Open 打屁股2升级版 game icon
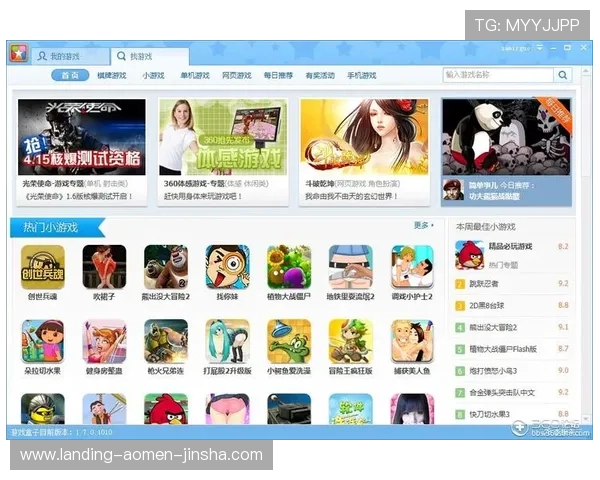Screen dimensions: 600x480 tap(227, 341)
